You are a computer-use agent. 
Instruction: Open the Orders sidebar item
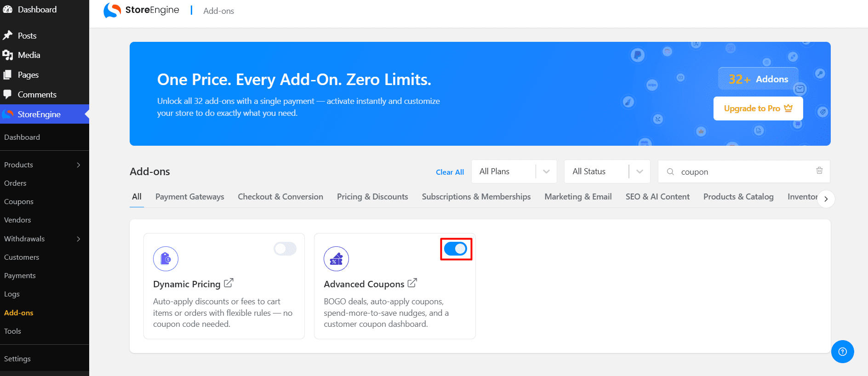click(x=15, y=183)
